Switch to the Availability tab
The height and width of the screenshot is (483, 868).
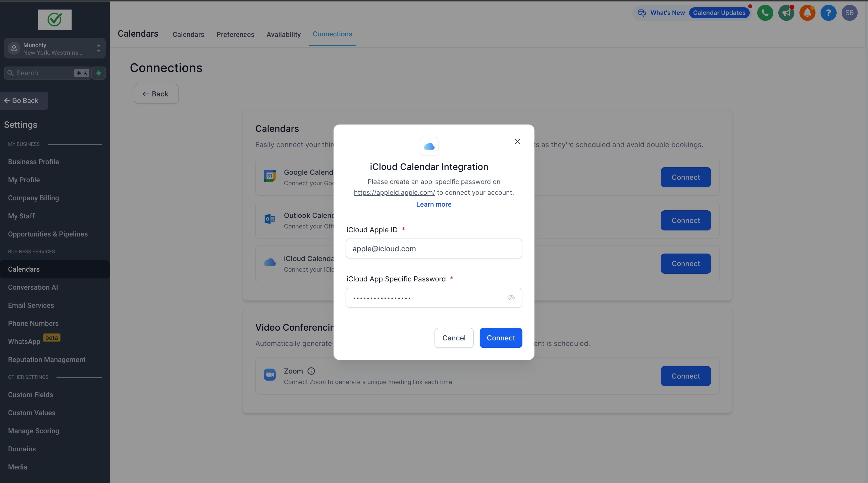[283, 34]
